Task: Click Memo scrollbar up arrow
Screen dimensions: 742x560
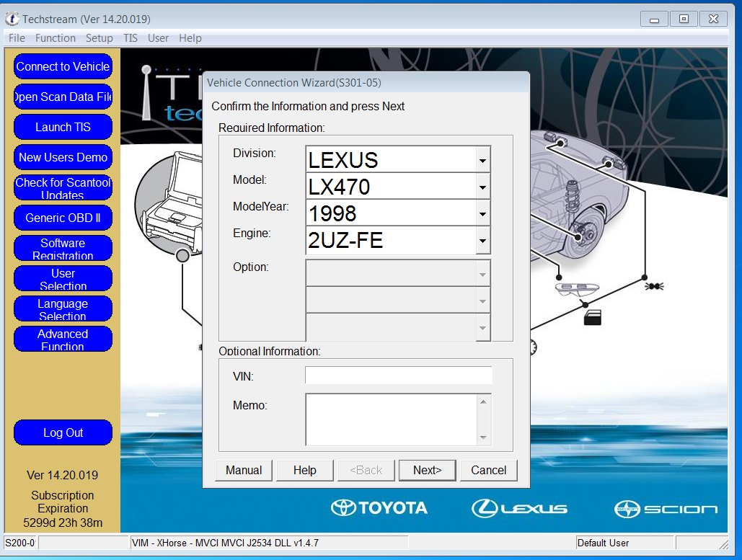Action: pos(483,402)
